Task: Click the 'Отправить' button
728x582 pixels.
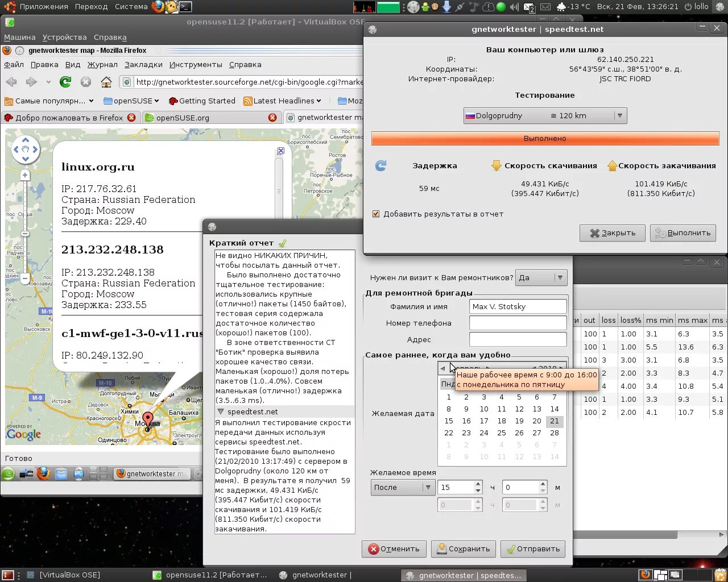Action: (x=532, y=548)
